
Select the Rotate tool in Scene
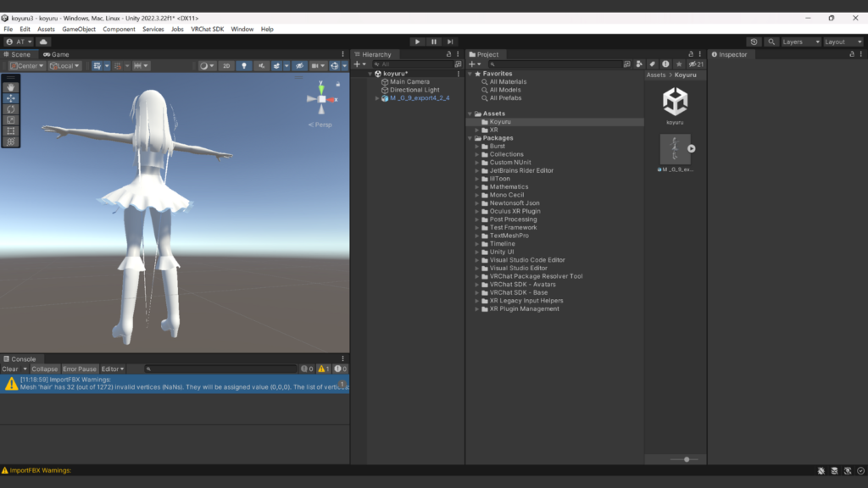11,109
